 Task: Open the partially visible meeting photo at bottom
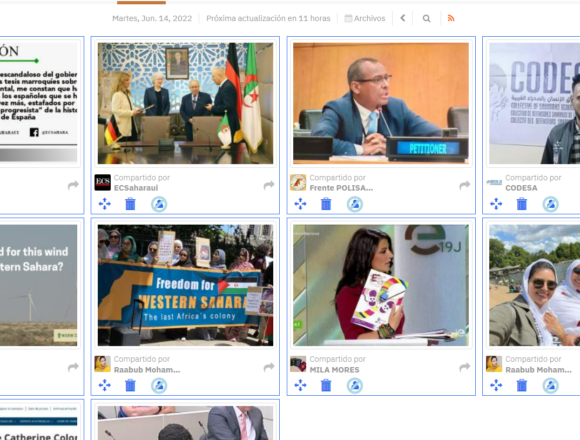click(185, 423)
